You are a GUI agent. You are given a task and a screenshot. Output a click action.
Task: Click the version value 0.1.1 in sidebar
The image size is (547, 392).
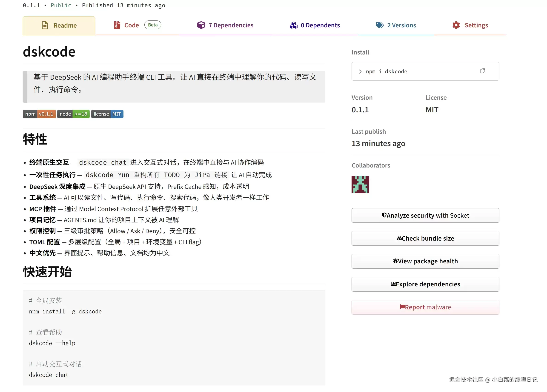360,110
